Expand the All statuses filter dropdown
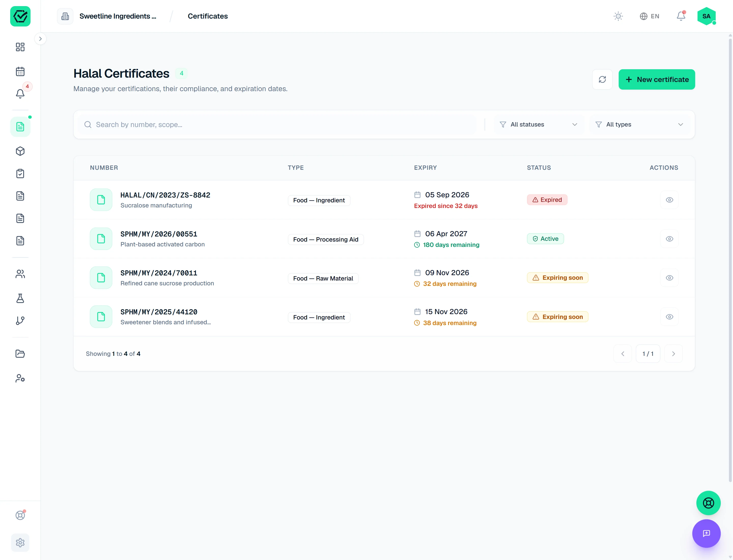This screenshot has width=733, height=560. point(539,124)
